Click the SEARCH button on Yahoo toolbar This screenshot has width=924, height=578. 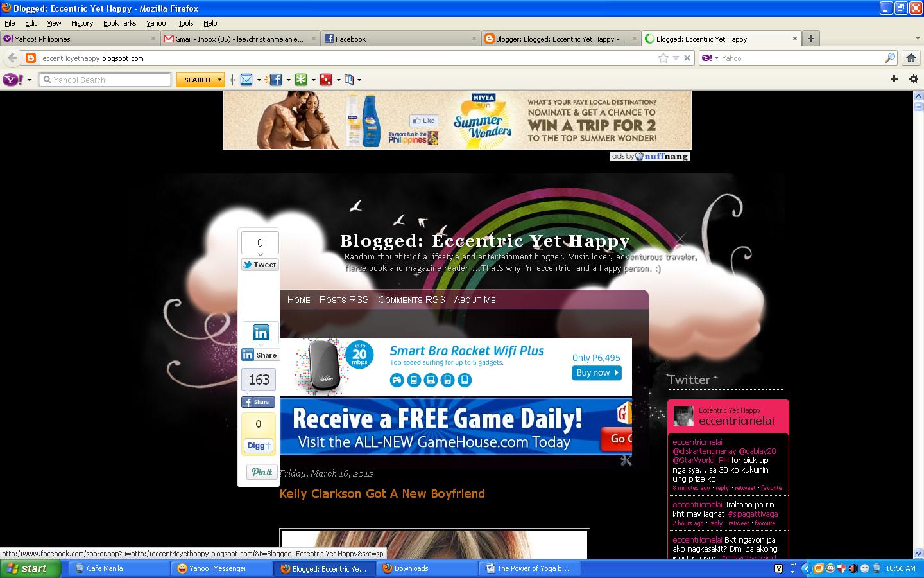click(x=197, y=80)
